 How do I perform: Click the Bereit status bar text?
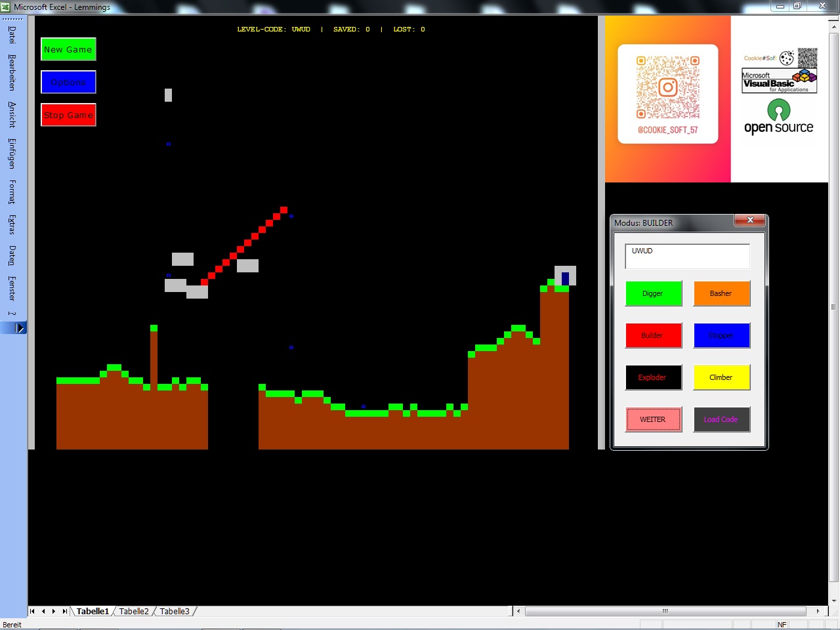[x=12, y=625]
